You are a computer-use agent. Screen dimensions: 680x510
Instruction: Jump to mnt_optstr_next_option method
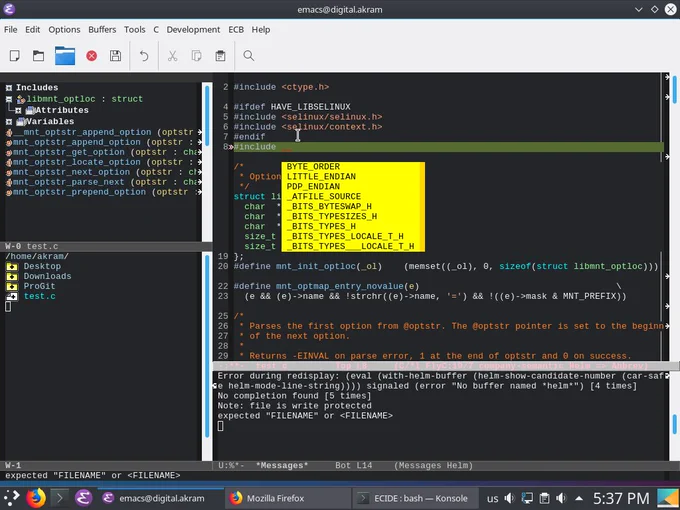[72, 172]
